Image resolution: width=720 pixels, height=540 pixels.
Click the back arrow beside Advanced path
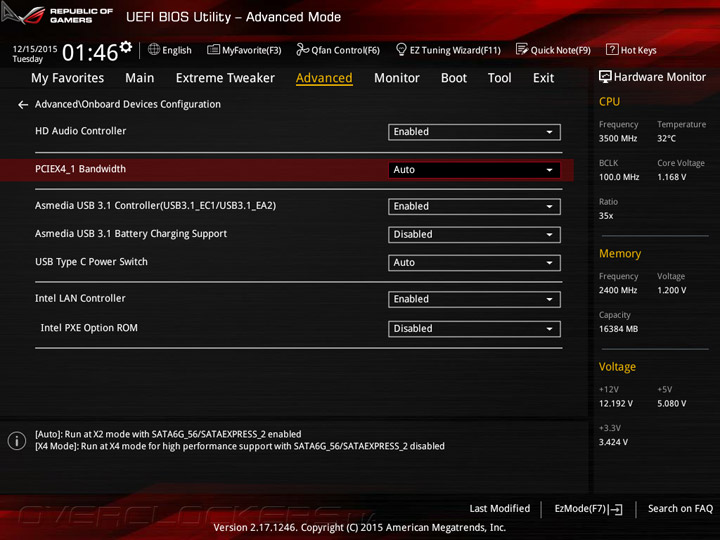pyautogui.click(x=23, y=105)
